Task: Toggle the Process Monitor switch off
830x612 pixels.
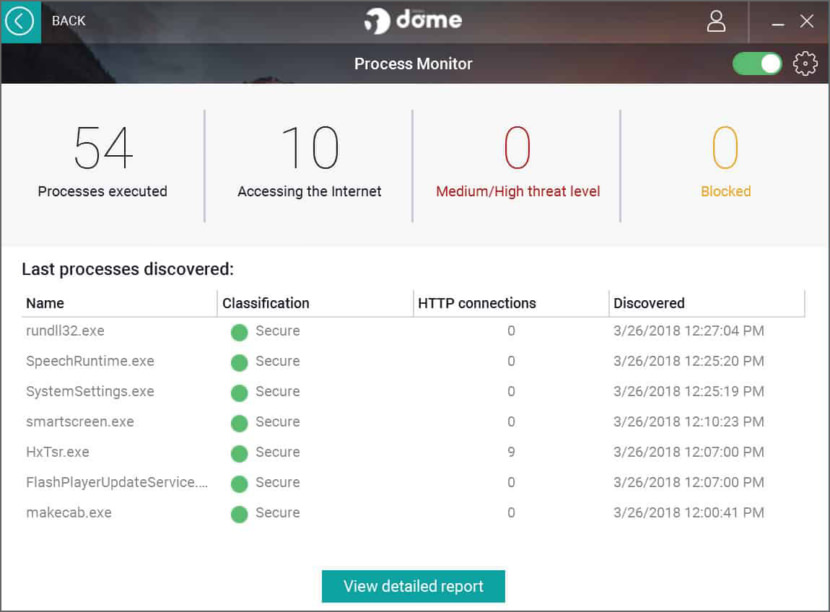Action: pos(757,64)
